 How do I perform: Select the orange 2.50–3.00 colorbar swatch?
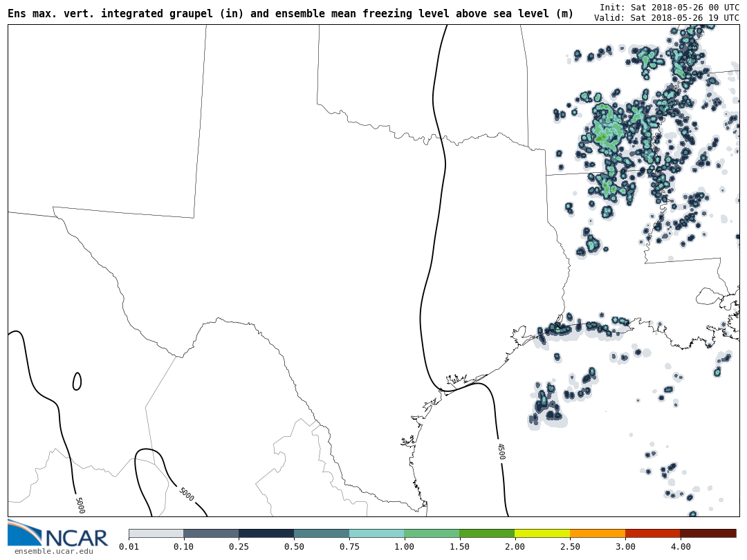598,534
